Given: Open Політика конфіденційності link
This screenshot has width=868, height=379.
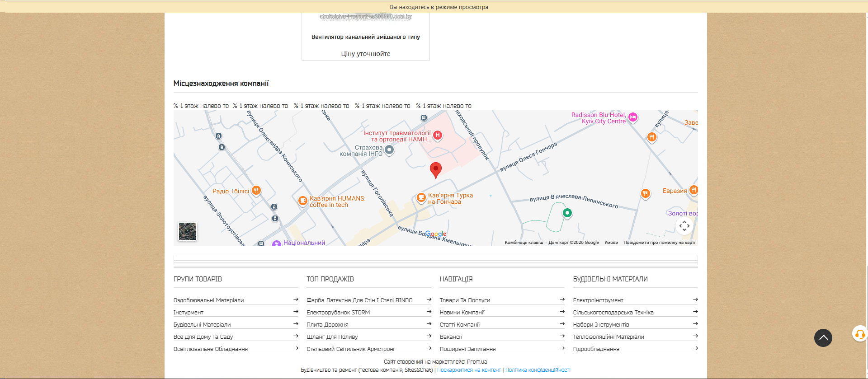Looking at the screenshot, I should tap(538, 370).
